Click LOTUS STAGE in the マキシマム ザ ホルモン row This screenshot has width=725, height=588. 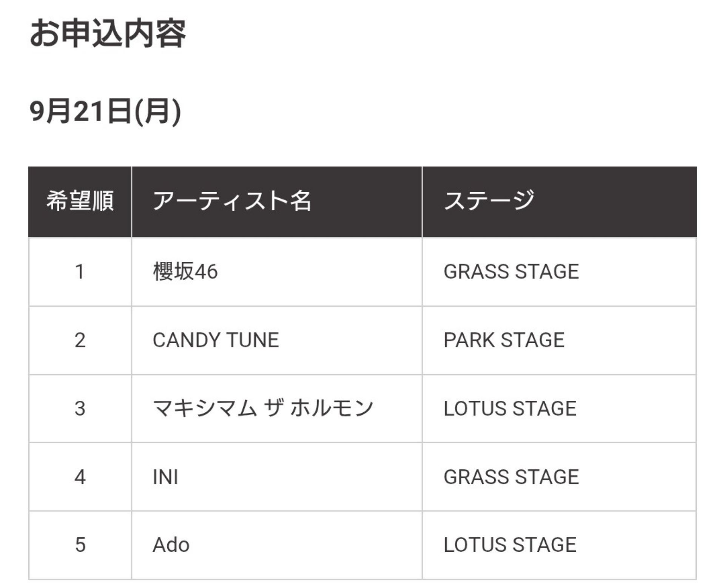tap(510, 409)
